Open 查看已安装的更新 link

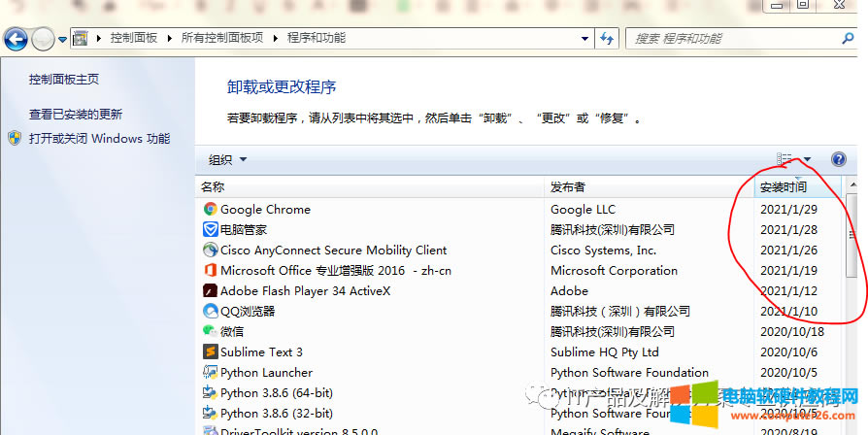[76, 114]
